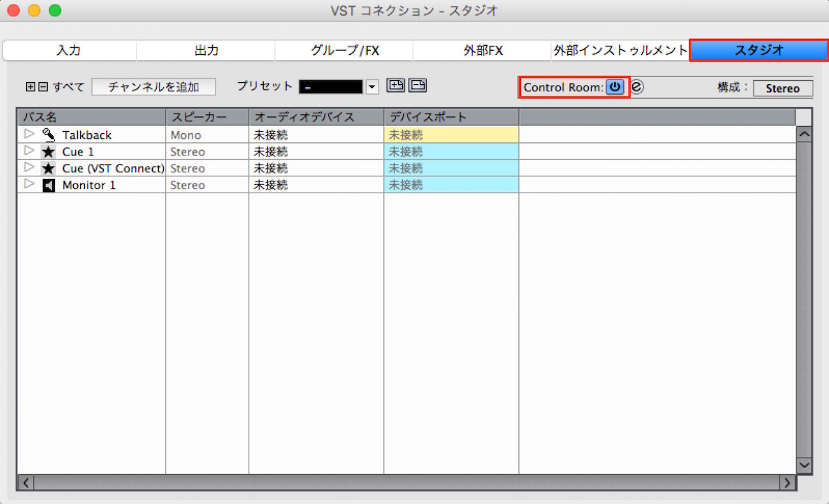Click the スピーカー column header
The image size is (829, 504).
207,118
